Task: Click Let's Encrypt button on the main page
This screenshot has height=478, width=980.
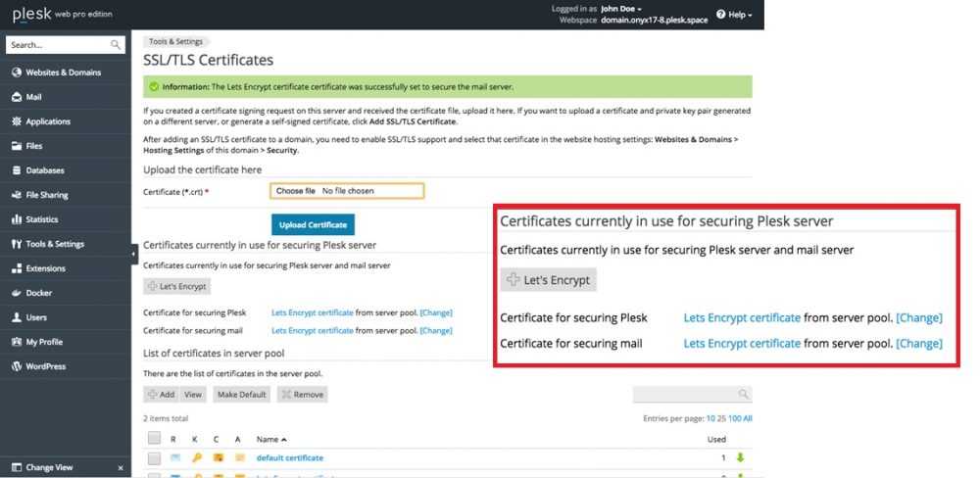Action: click(x=176, y=286)
